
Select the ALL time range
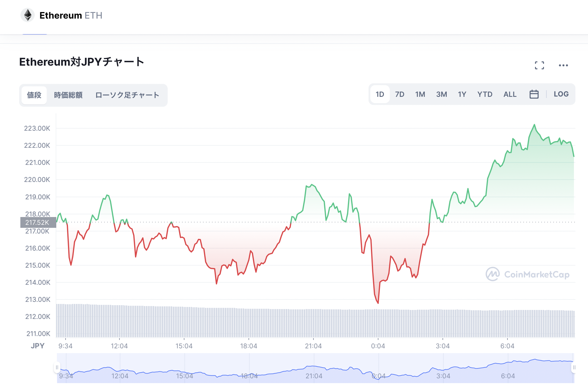[x=510, y=94]
